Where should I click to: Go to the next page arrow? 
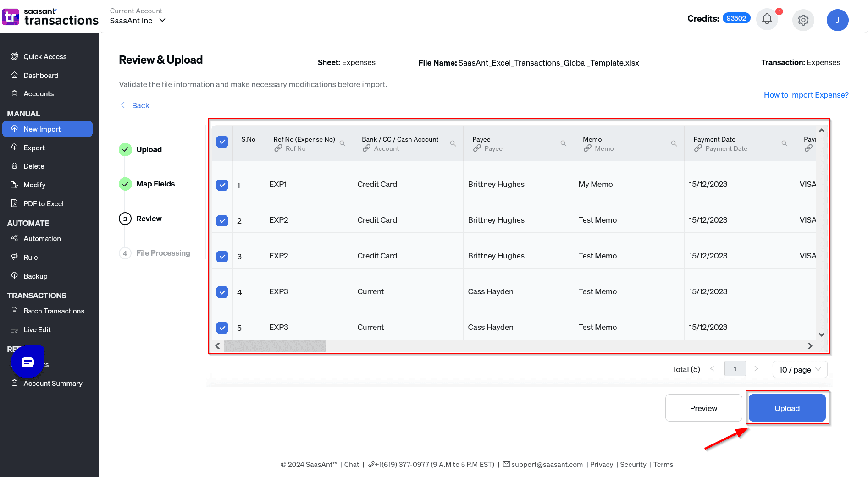(756, 368)
